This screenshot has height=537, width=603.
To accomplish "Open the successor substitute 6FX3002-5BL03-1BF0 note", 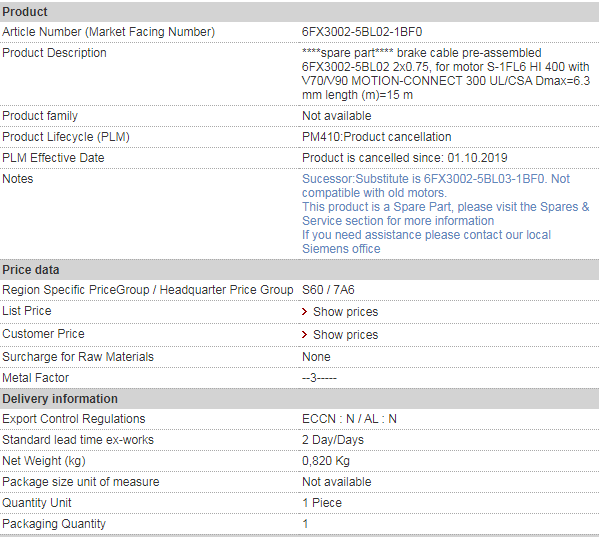I will coord(436,186).
